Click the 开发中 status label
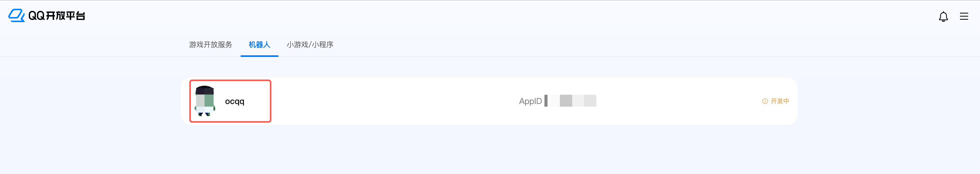The height and width of the screenshot is (174, 980). point(780,101)
